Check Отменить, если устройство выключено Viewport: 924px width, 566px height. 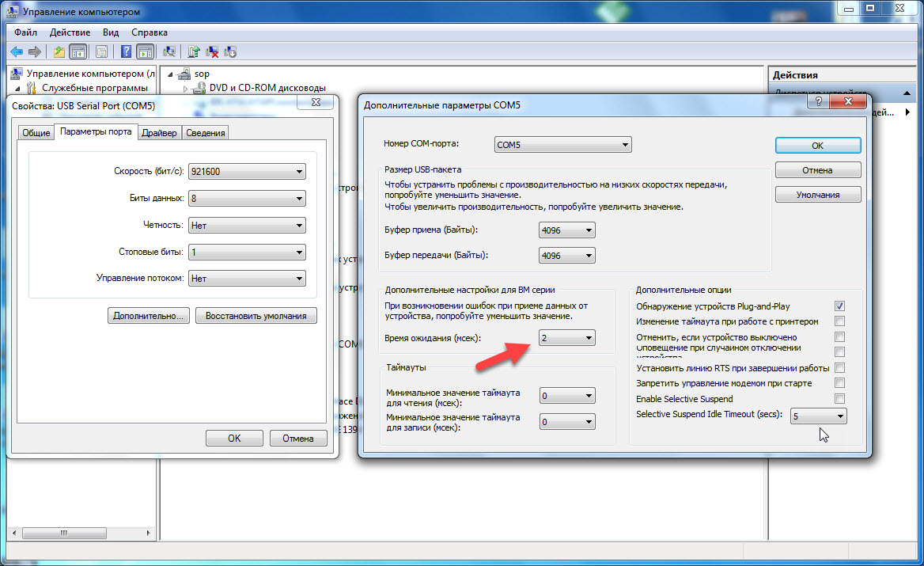pyautogui.click(x=839, y=336)
